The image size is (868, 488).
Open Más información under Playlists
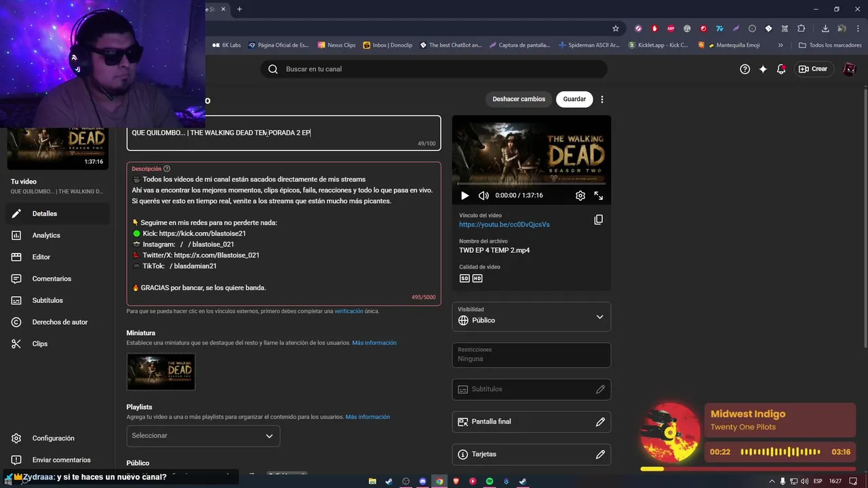pos(368,417)
